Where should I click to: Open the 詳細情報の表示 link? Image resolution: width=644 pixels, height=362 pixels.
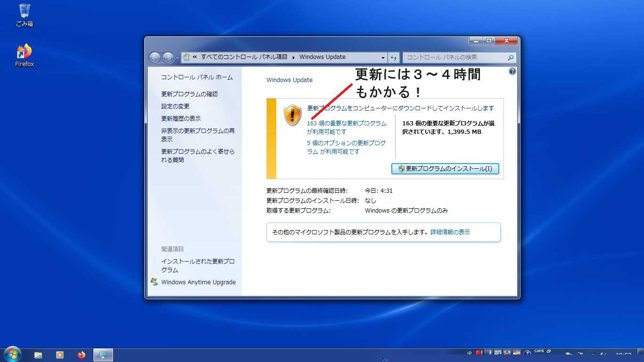pos(450,232)
